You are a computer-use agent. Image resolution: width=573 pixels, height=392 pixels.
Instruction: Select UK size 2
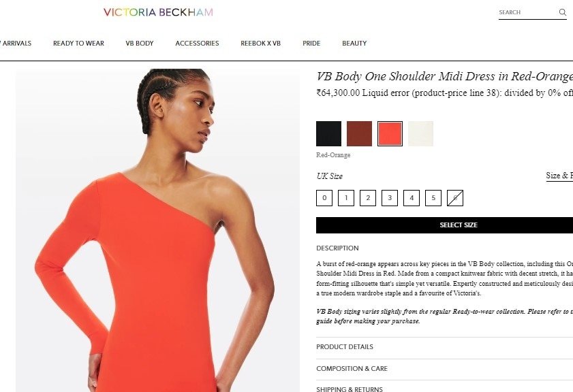[x=368, y=198]
